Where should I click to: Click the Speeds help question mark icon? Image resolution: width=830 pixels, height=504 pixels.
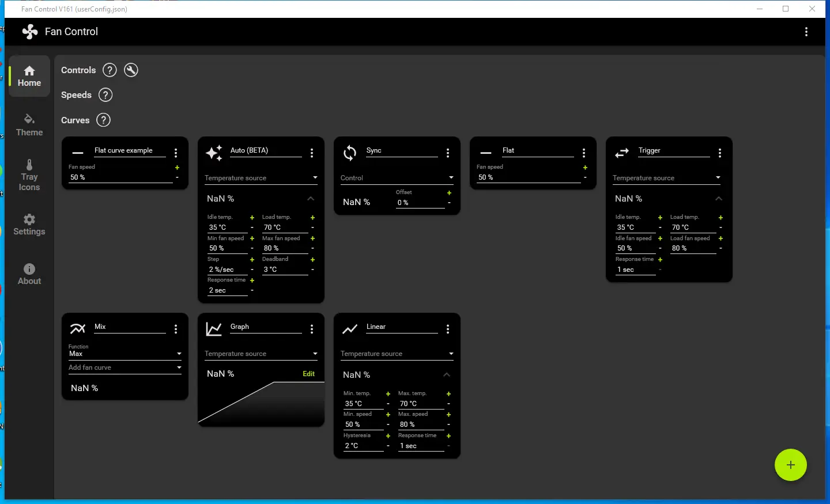coord(105,95)
